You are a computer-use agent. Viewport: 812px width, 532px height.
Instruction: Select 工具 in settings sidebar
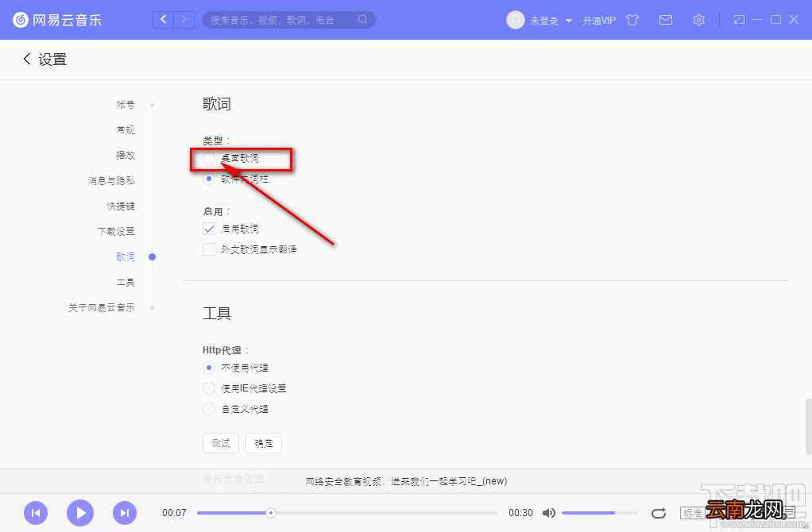pos(126,282)
